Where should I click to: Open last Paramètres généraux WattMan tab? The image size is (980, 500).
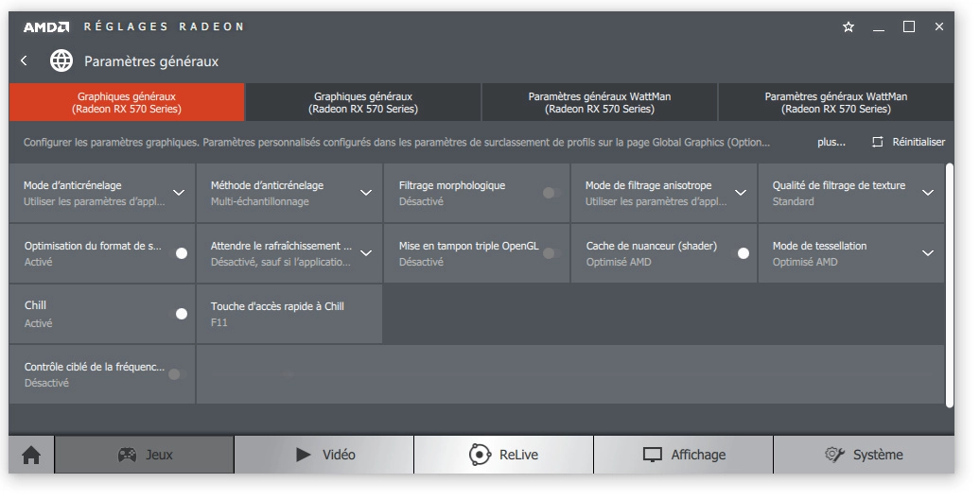836,102
